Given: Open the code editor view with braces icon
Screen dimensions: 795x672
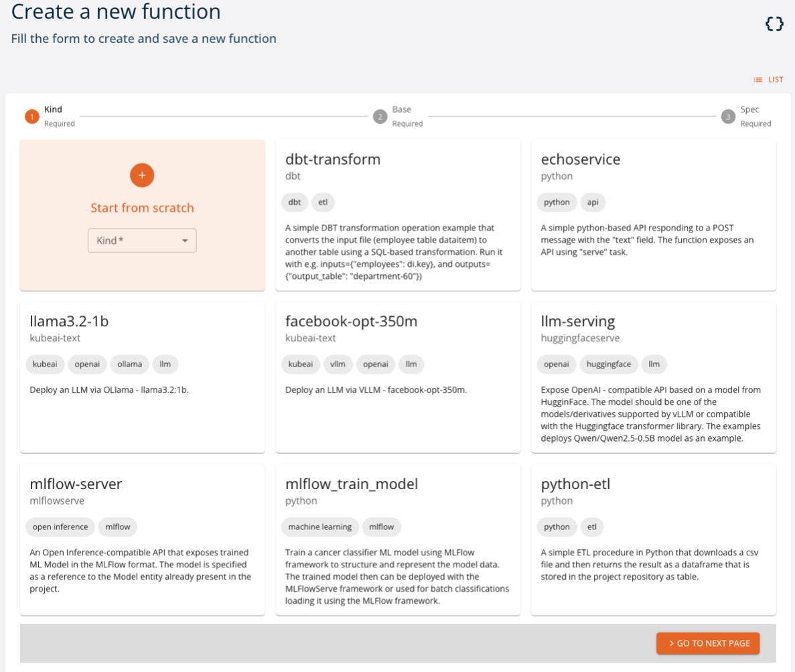Looking at the screenshot, I should (774, 23).
